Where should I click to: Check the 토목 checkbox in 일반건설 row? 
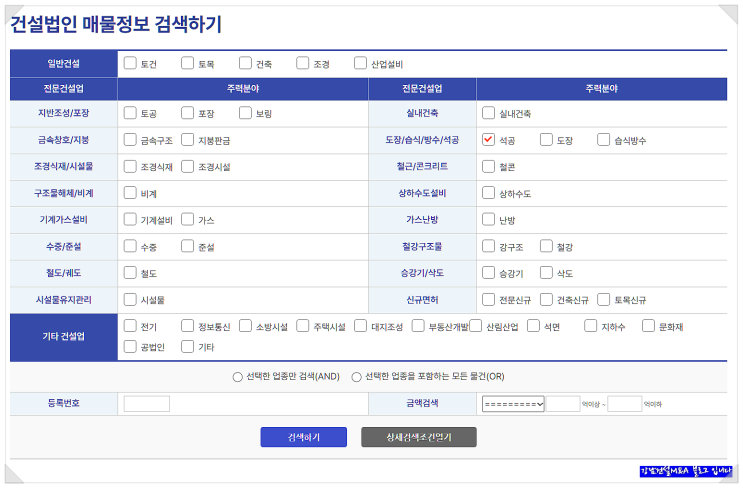click(x=188, y=63)
